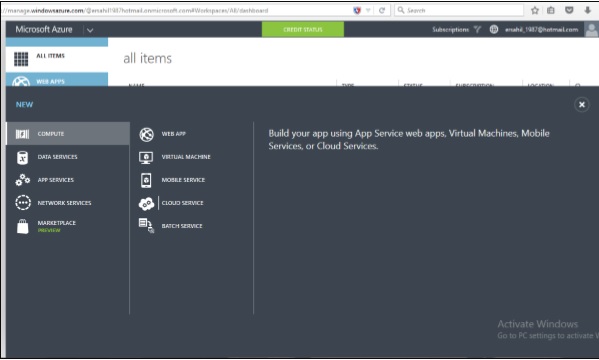Click the Microsoft Azure logo text
Viewport: 599px width, 360px height.
[44, 29]
